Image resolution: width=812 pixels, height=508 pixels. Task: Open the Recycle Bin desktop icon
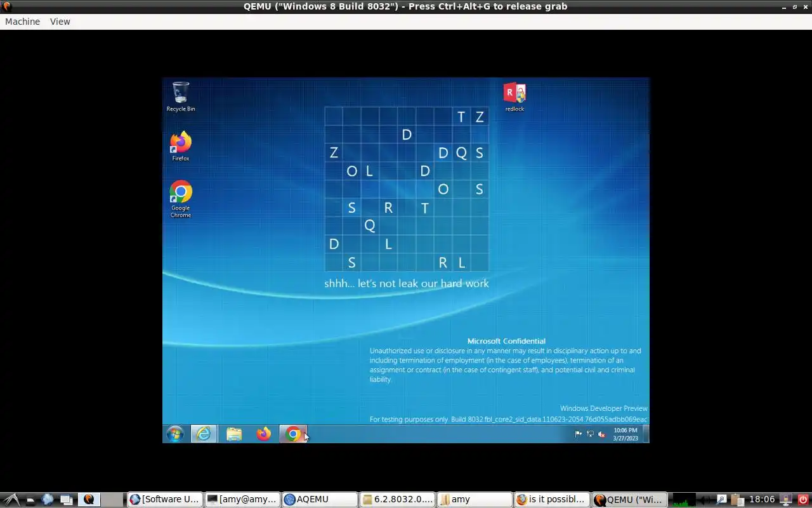[x=181, y=97]
